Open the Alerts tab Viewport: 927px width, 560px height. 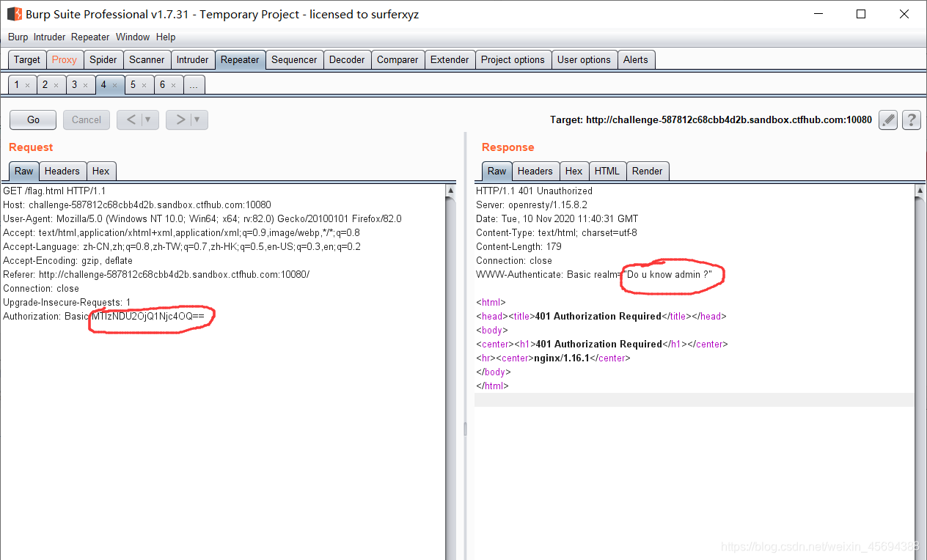tap(636, 60)
